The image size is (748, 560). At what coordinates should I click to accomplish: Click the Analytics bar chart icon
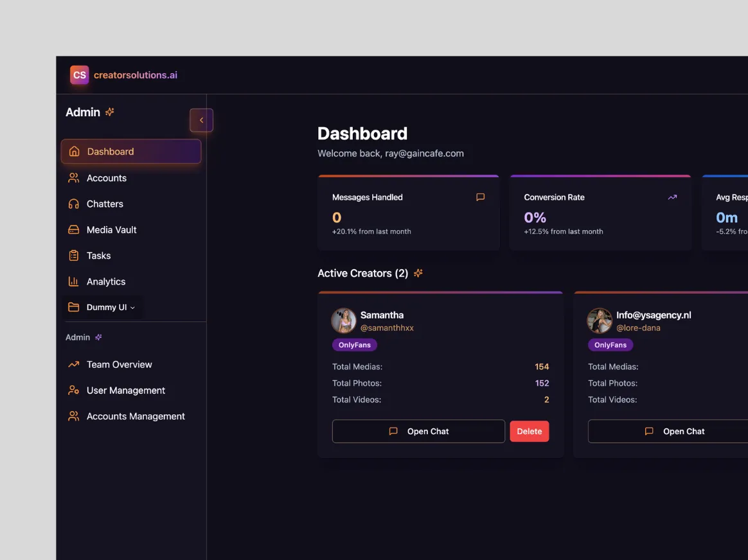[x=74, y=281]
